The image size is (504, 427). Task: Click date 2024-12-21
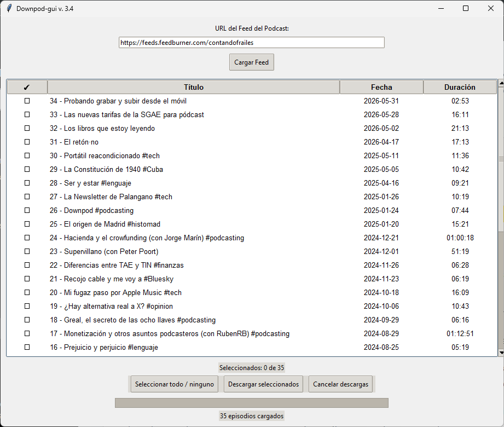(x=381, y=238)
